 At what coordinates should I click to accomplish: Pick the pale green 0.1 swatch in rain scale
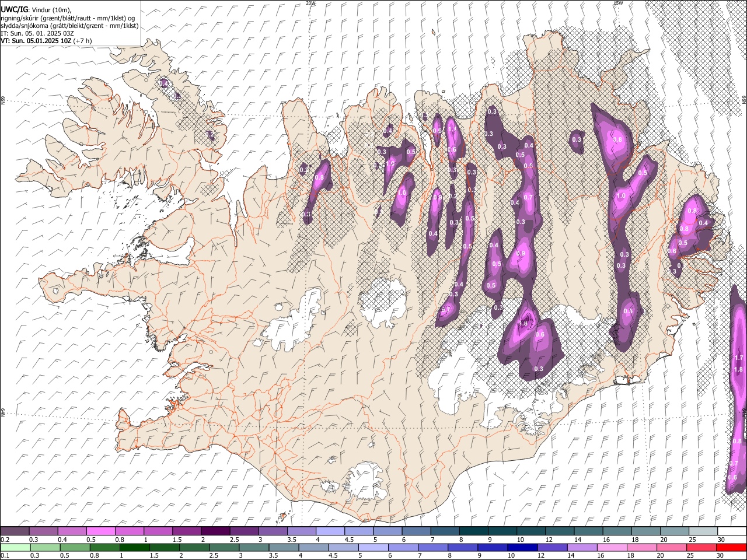coord(15,547)
